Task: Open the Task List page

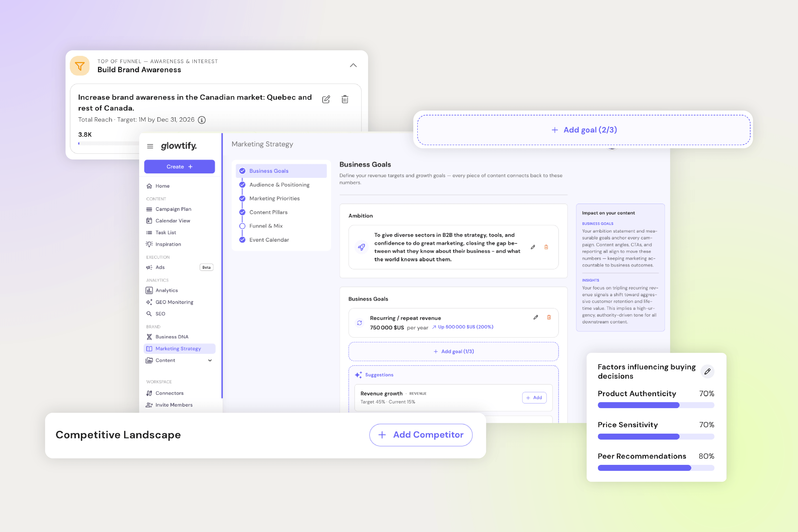Action: point(166,232)
